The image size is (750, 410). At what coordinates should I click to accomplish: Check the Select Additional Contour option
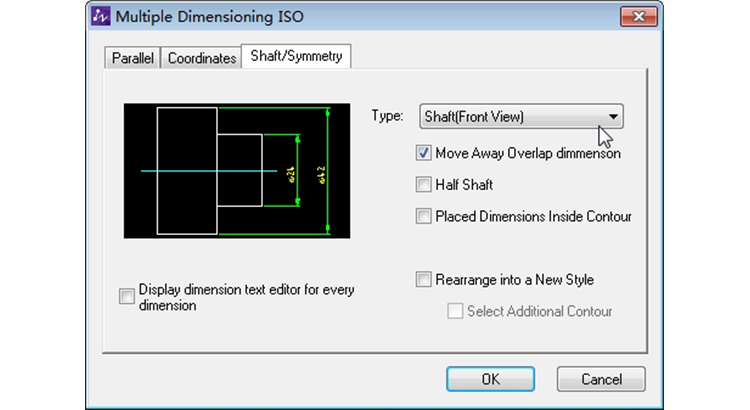pyautogui.click(x=456, y=311)
